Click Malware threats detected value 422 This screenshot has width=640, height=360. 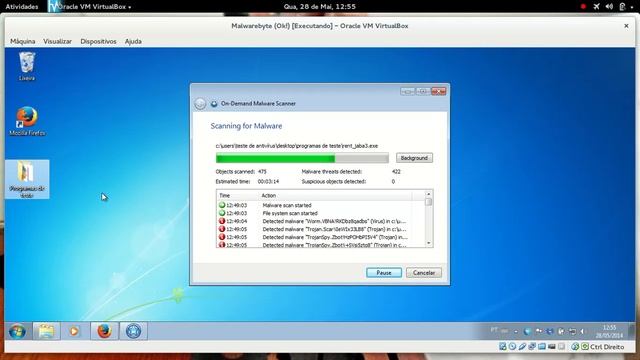coord(396,171)
